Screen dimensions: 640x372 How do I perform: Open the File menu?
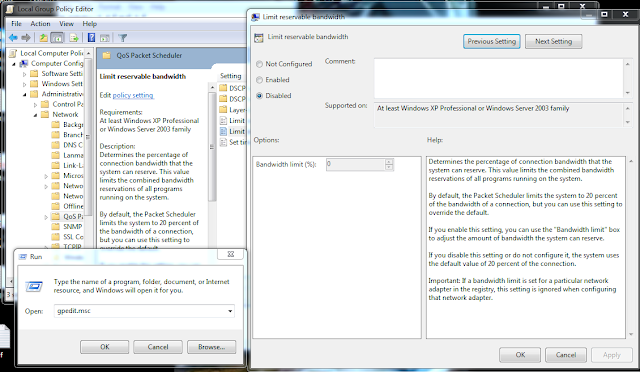pos(16,24)
